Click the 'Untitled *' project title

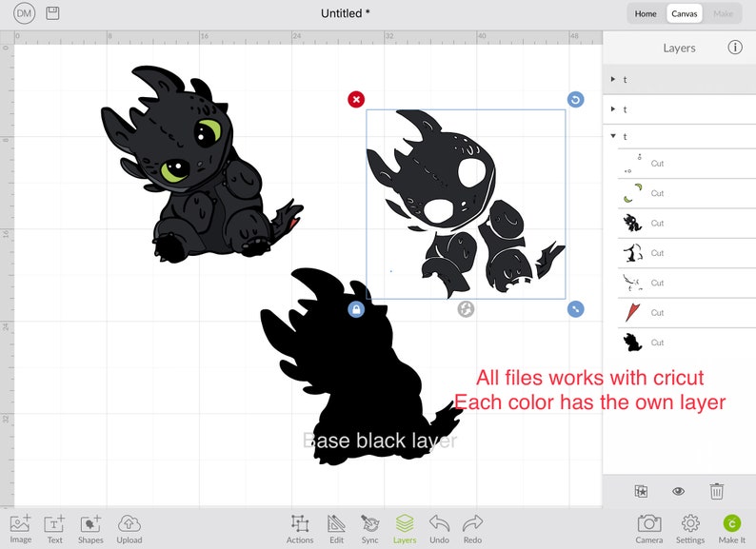[346, 13]
